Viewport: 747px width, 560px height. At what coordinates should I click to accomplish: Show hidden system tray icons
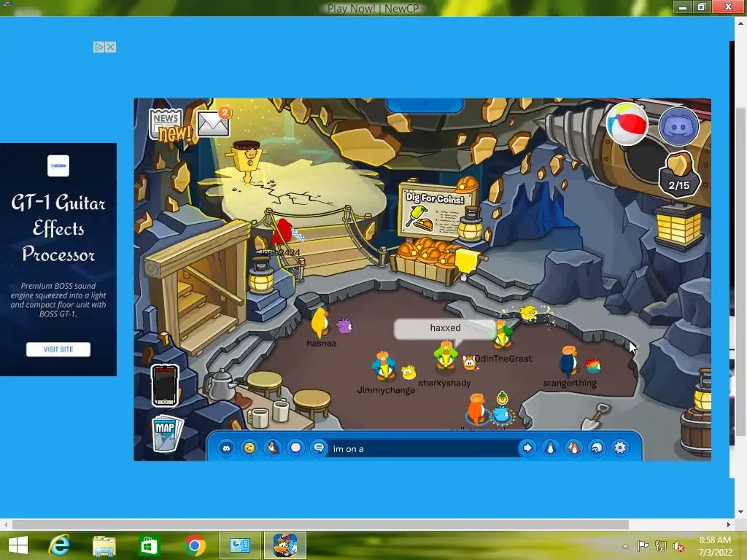(x=625, y=546)
